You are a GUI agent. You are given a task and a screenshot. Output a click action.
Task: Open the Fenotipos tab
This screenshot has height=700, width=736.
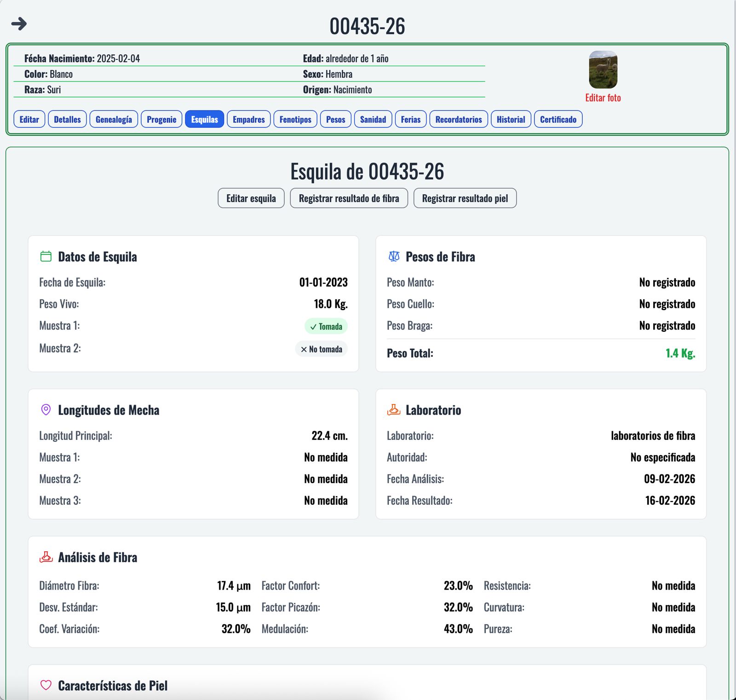click(x=295, y=119)
